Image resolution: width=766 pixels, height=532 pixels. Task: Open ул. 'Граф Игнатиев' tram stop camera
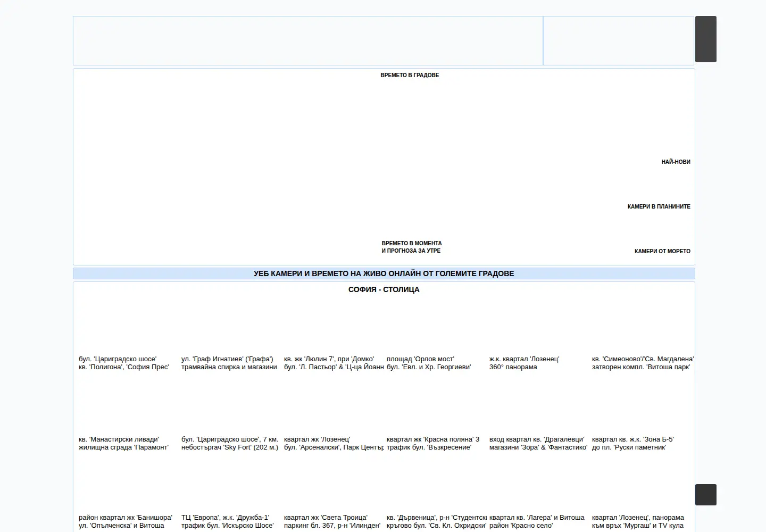pos(229,363)
